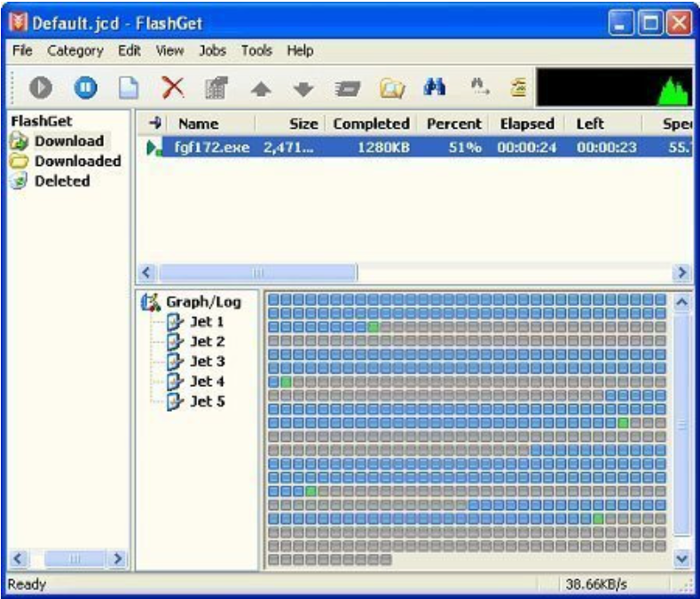The image size is (700, 599).
Task: Click the binoculars find icon
Action: tap(435, 87)
